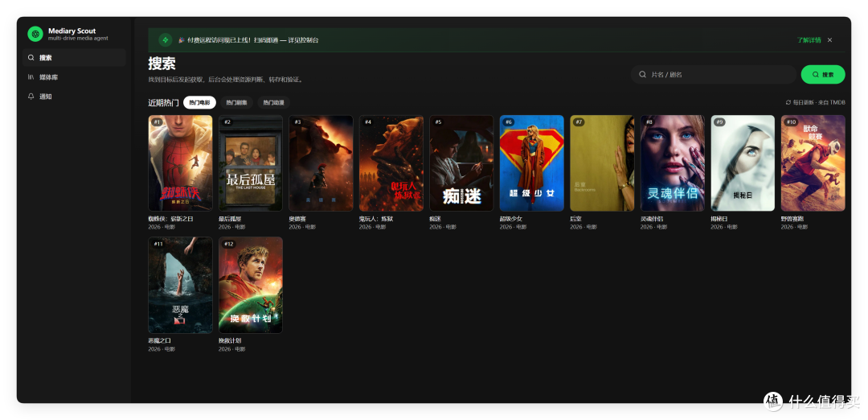Viewport: 868px width, 420px height.
Task: Click the Mediary Scout app title text
Action: tap(72, 31)
